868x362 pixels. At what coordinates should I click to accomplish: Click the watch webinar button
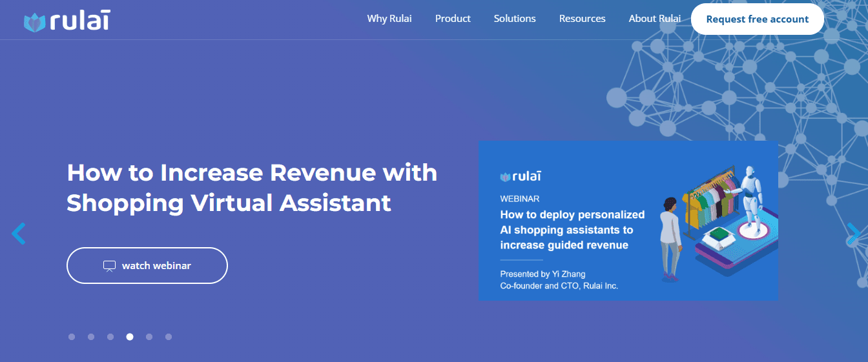tap(147, 265)
